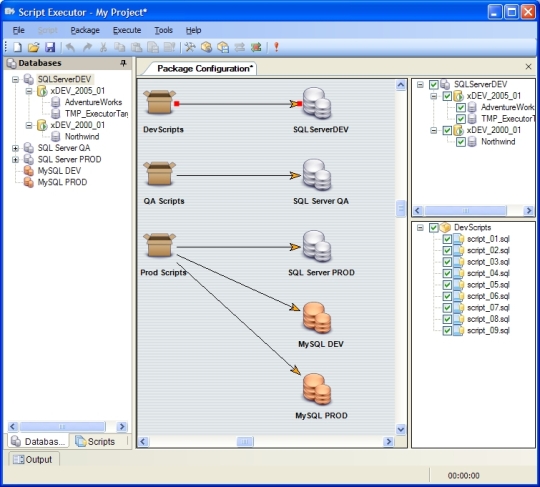The height and width of the screenshot is (487, 540).
Task: Open the Help menu
Action: pyautogui.click(x=193, y=30)
